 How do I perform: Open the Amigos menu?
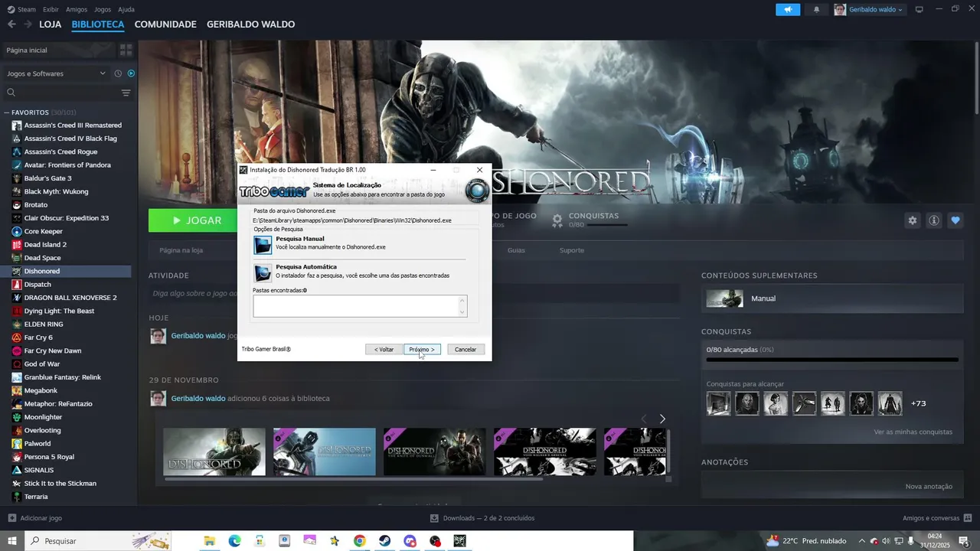coord(77,9)
